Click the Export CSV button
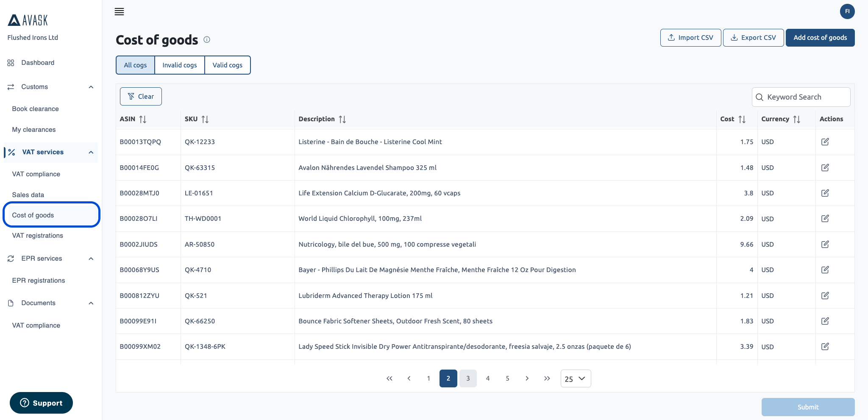This screenshot has height=420, width=868. pos(753,38)
